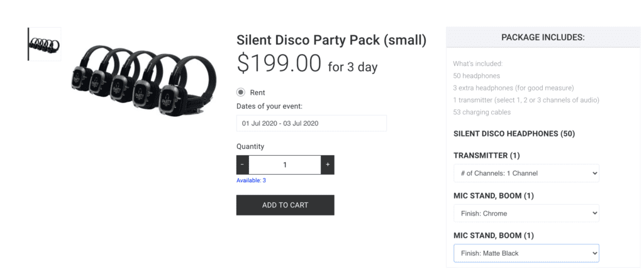Focus the quantity number field
The height and width of the screenshot is (274, 644).
pyautogui.click(x=285, y=165)
